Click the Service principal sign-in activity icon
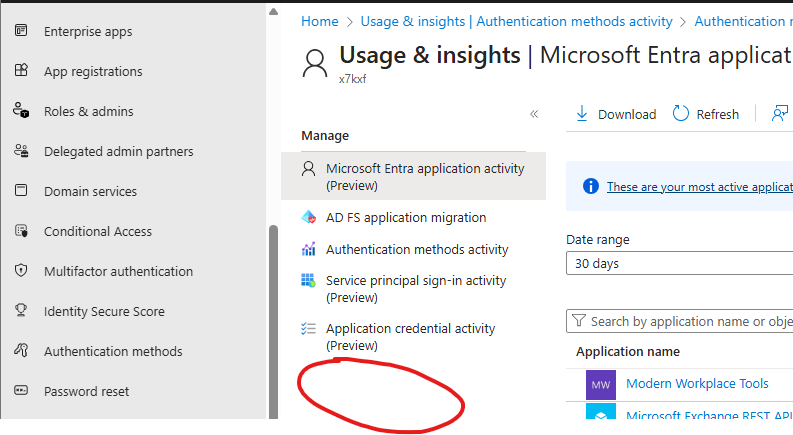The image size is (793, 435). click(x=309, y=280)
